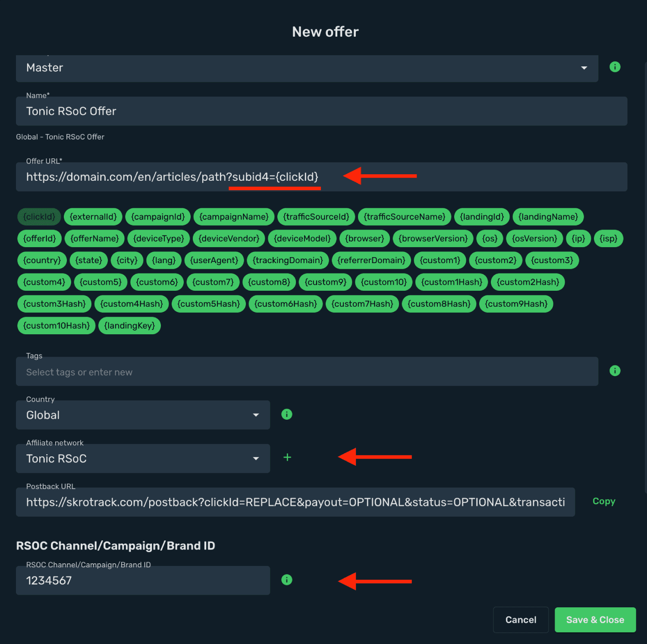Insert the {custom3Hash} token

[55, 304]
